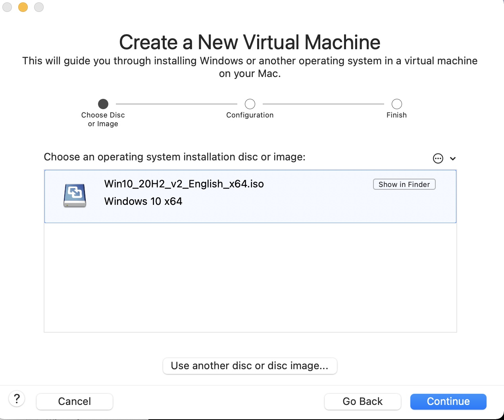This screenshot has width=504, height=420.
Task: Click the progress line between Configuration and Finish
Action: point(323,104)
